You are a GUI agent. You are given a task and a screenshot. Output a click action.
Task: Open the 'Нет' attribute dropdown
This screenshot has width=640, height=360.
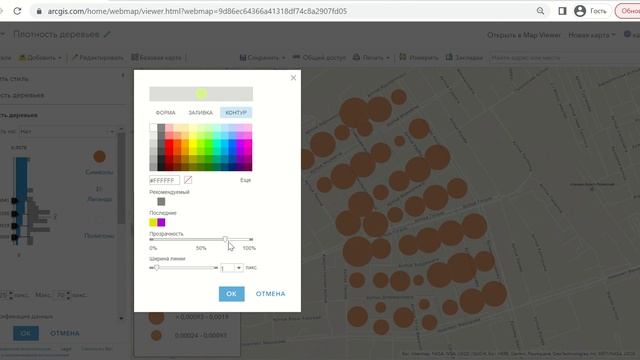click(x=67, y=132)
